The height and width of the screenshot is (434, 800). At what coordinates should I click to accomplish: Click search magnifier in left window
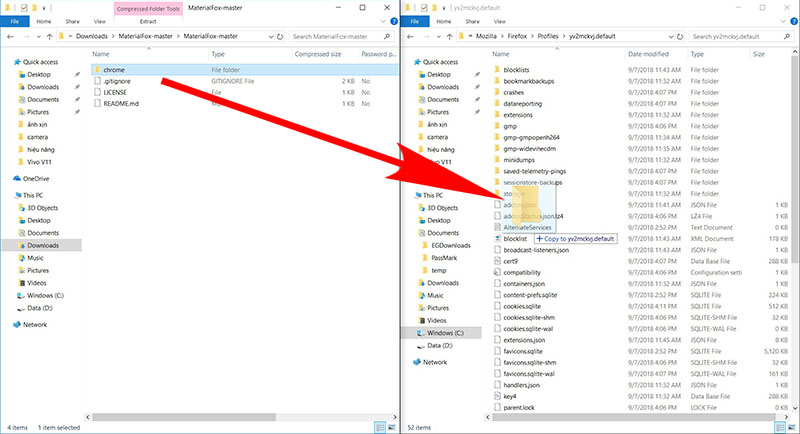[x=387, y=37]
